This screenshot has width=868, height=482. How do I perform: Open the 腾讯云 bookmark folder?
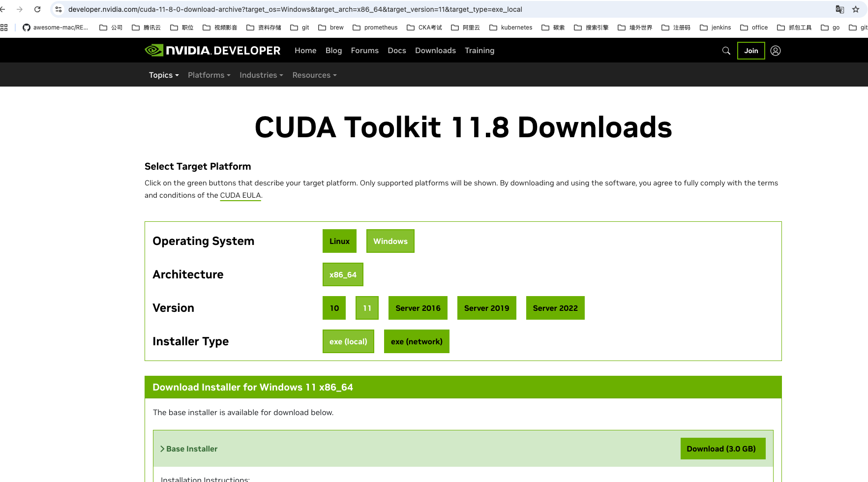coord(146,28)
